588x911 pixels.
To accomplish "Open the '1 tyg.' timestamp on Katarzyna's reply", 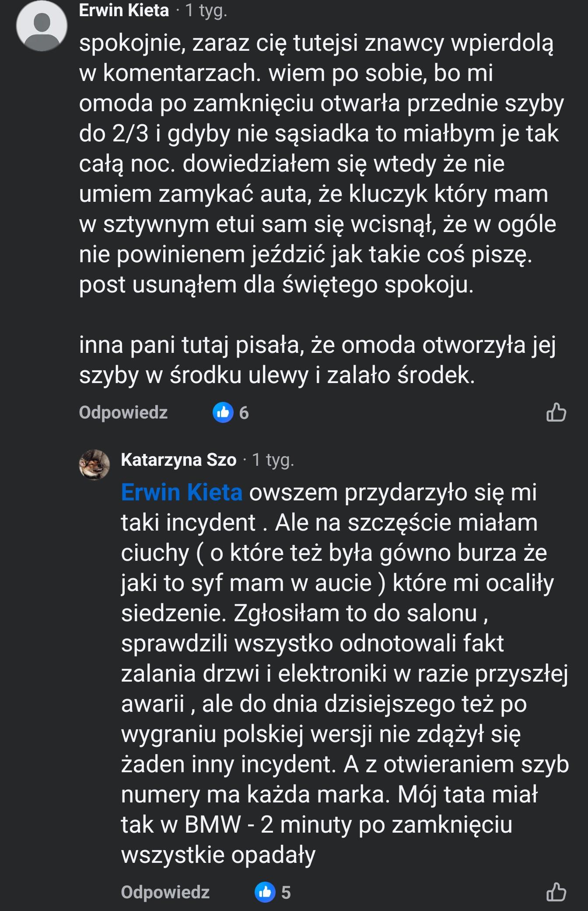I will pyautogui.click(x=273, y=460).
